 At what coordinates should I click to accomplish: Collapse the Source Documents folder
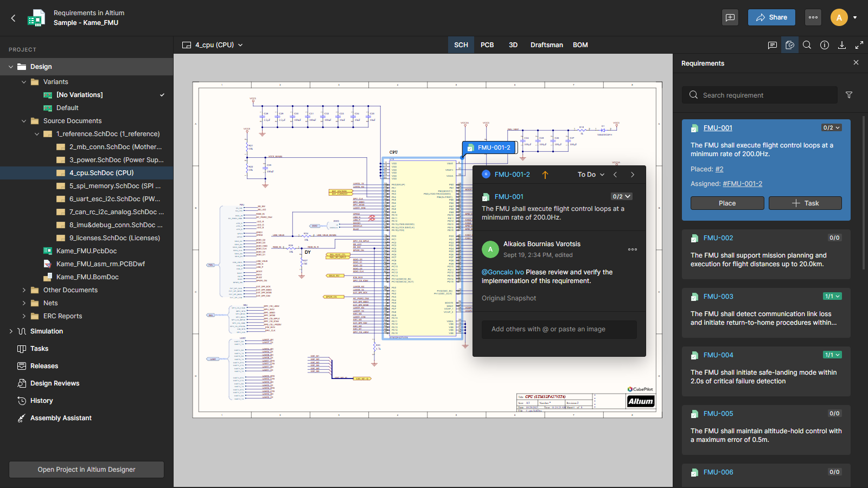point(24,121)
